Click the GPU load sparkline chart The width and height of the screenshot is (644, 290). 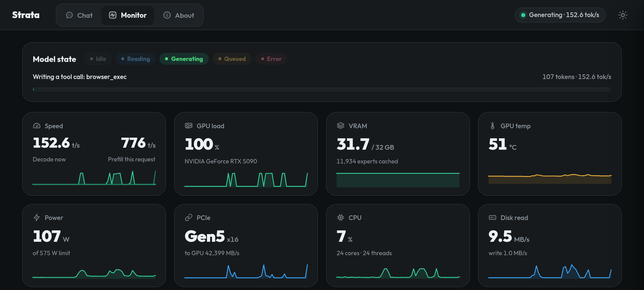point(246,179)
